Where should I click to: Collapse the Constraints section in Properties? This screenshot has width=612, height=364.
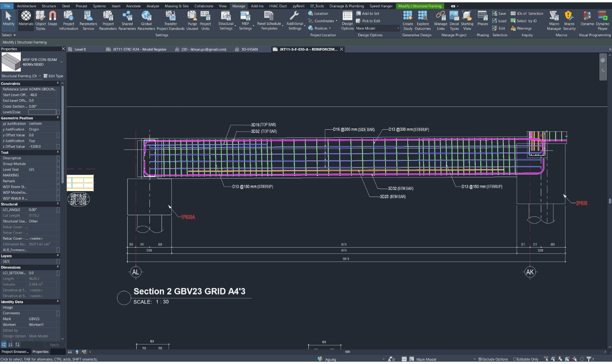pos(58,84)
